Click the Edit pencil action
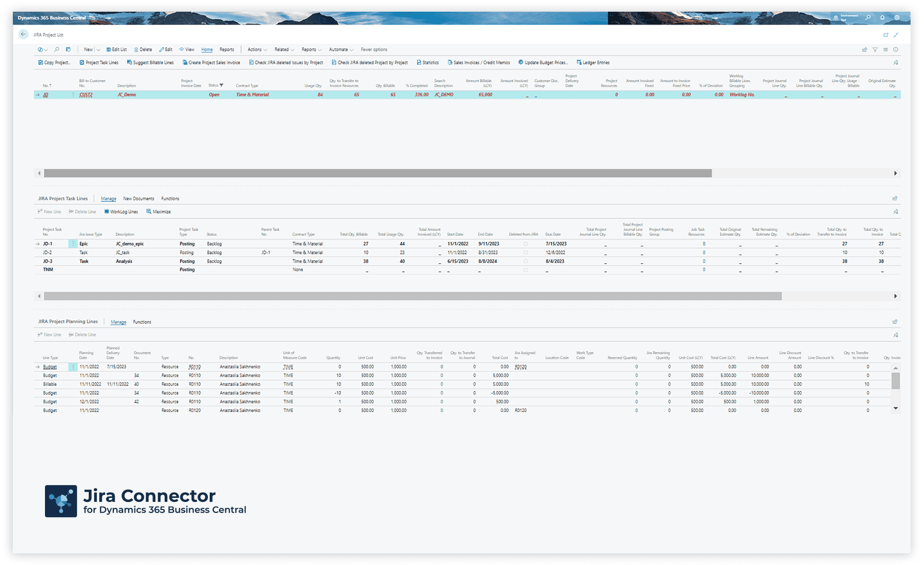 click(166, 50)
